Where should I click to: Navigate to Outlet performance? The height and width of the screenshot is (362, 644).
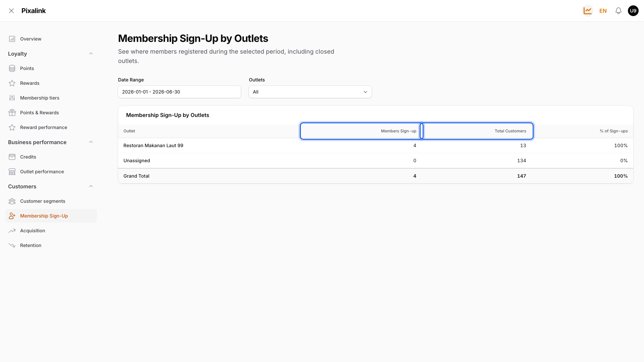51,172
